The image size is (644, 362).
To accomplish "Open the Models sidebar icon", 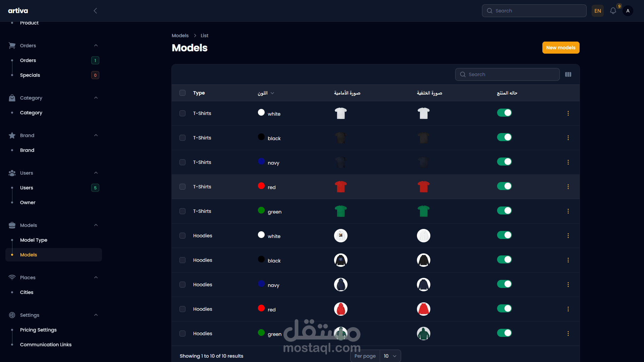I will pos(12,225).
